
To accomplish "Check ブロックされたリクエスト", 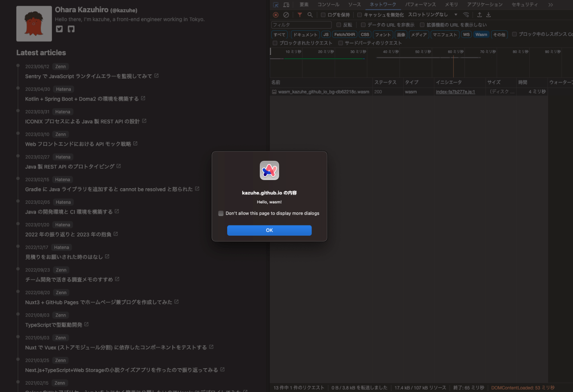I will [x=275, y=43].
